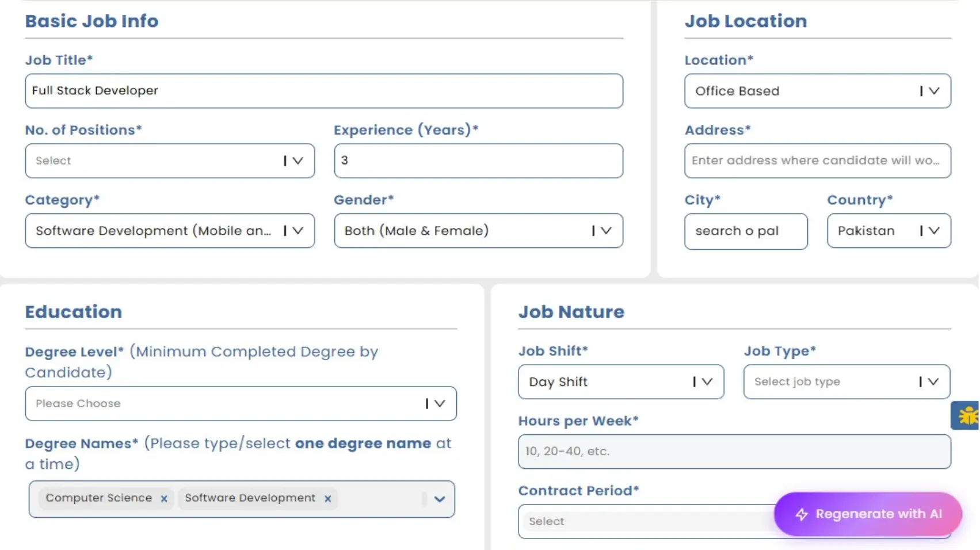
Task: Remove the Computer Science degree tag
Action: (164, 499)
